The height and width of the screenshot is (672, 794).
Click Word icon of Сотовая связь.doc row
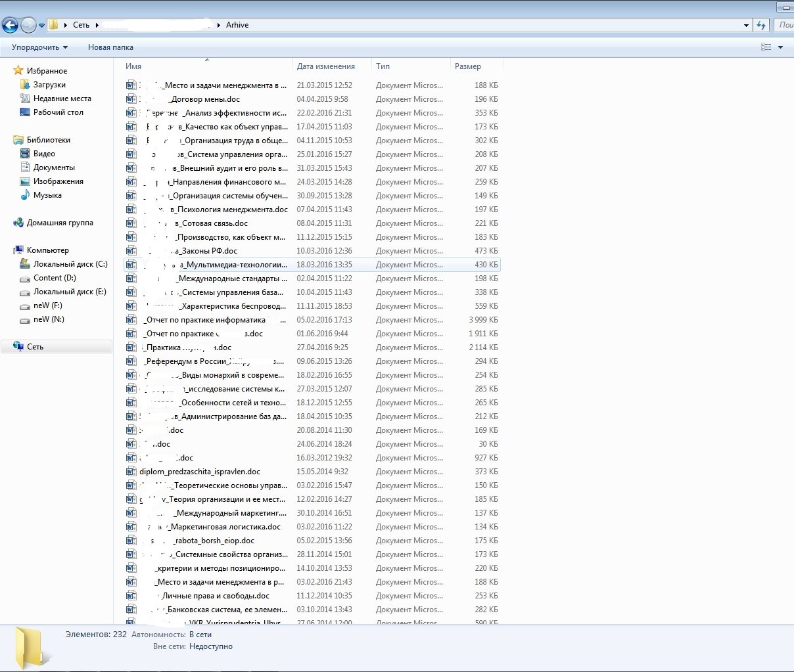pyautogui.click(x=131, y=223)
